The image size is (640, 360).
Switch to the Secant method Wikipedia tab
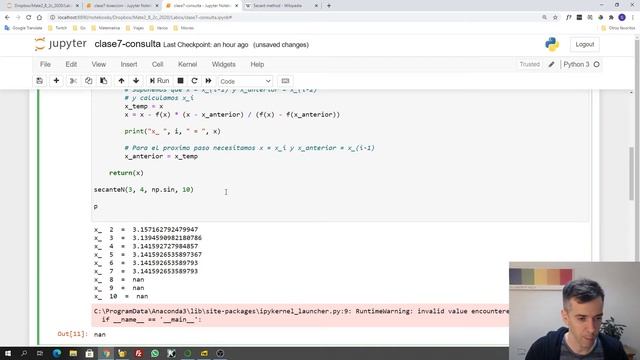click(282, 6)
